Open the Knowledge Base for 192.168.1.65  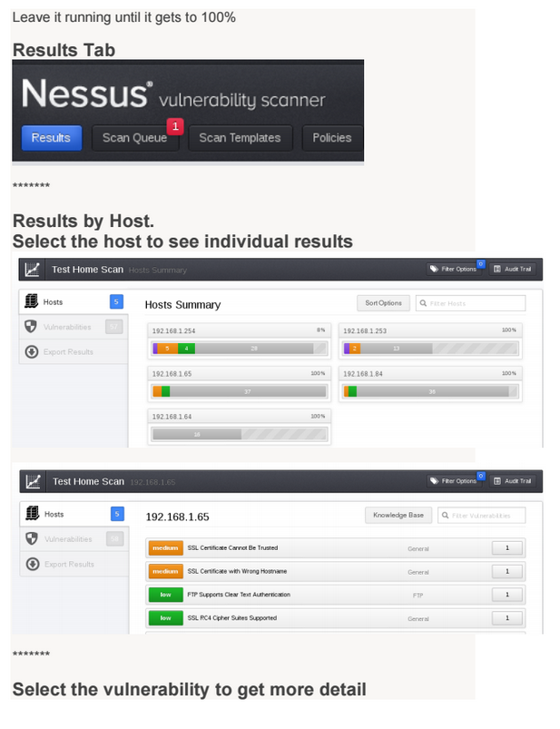398,514
